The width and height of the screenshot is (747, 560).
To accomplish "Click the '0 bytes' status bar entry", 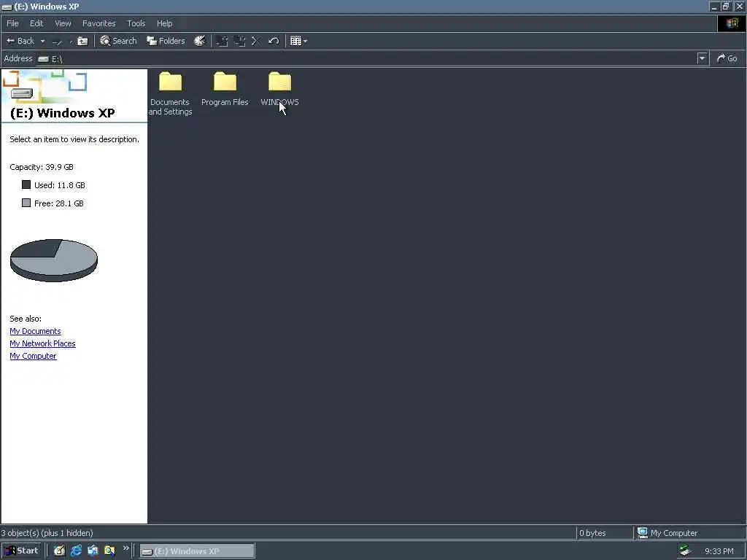I will [x=592, y=533].
